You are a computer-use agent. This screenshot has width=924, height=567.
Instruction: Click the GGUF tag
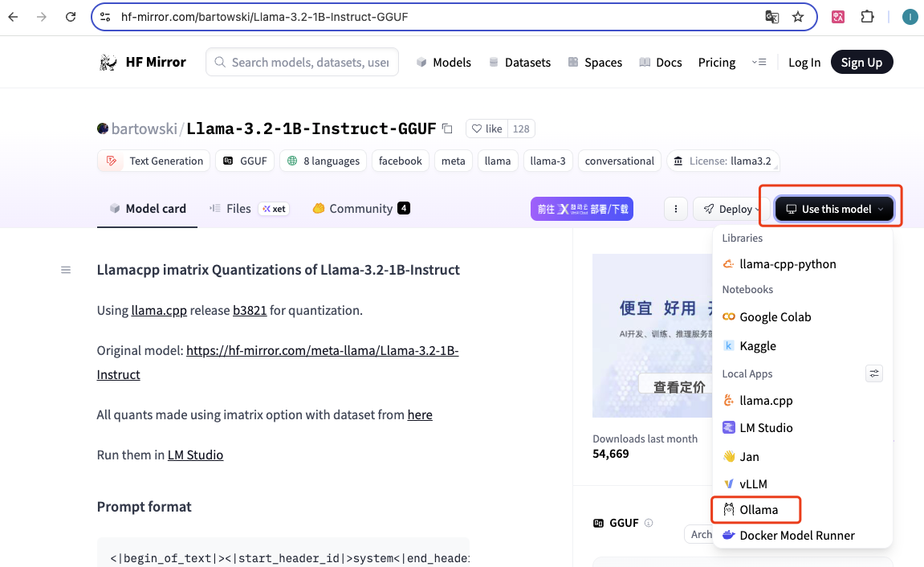point(245,161)
